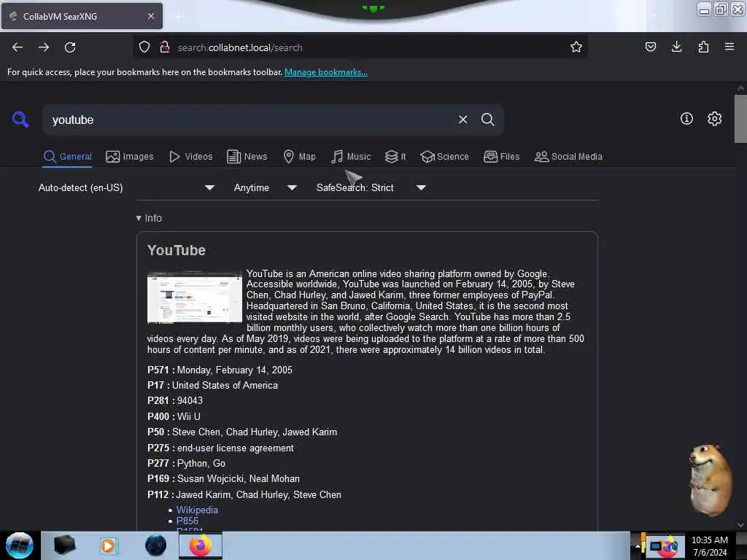Open Firefox application menu
Screen dimensions: 747x560
(729, 47)
